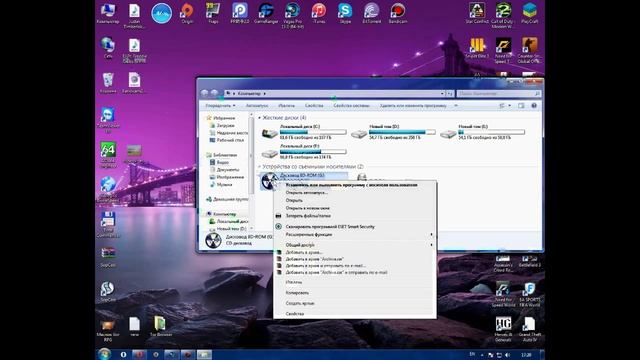This screenshot has width=640, height=360.
Task: Open the Сеть network desktop icon
Action: [108, 48]
